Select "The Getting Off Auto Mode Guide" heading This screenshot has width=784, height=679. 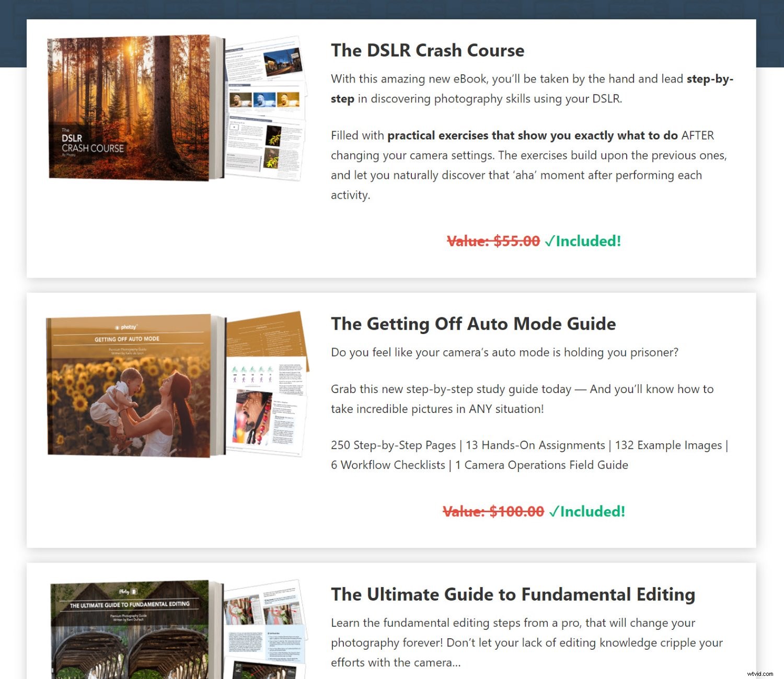[x=473, y=324]
